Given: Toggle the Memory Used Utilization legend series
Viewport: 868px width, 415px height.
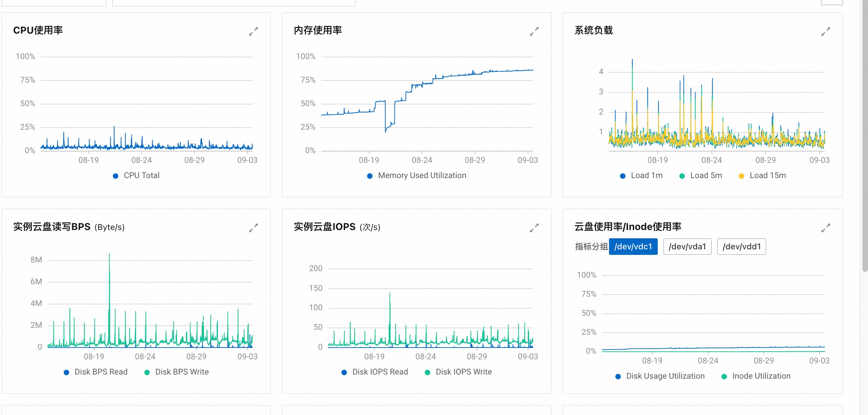Looking at the screenshot, I should (x=417, y=176).
